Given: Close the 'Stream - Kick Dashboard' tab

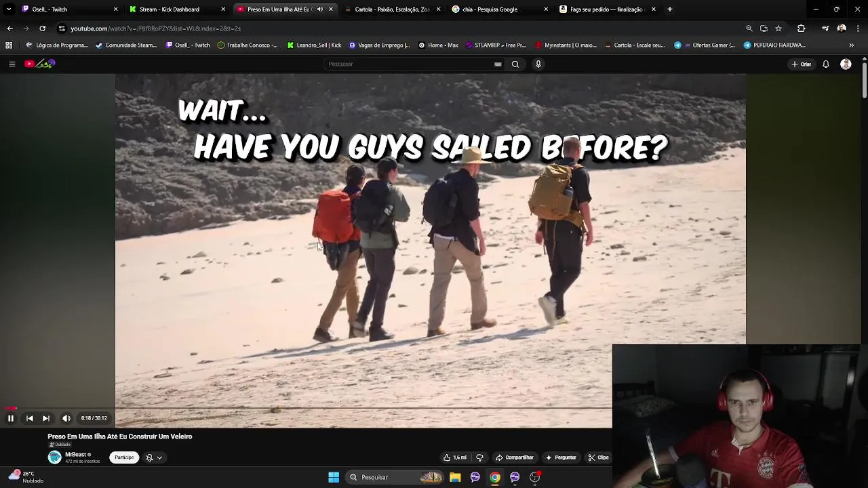Looking at the screenshot, I should (223, 9).
